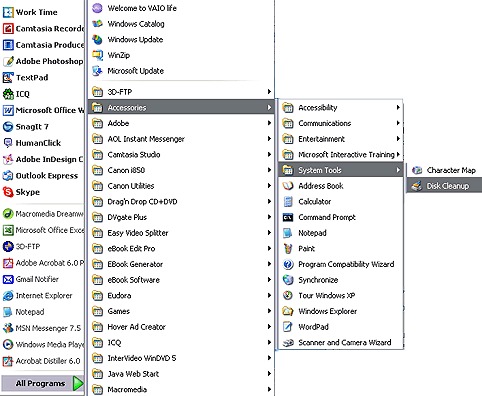Screen dimensions: 482x396
Task: Click the green All Programs arrow
Action: pos(78,383)
